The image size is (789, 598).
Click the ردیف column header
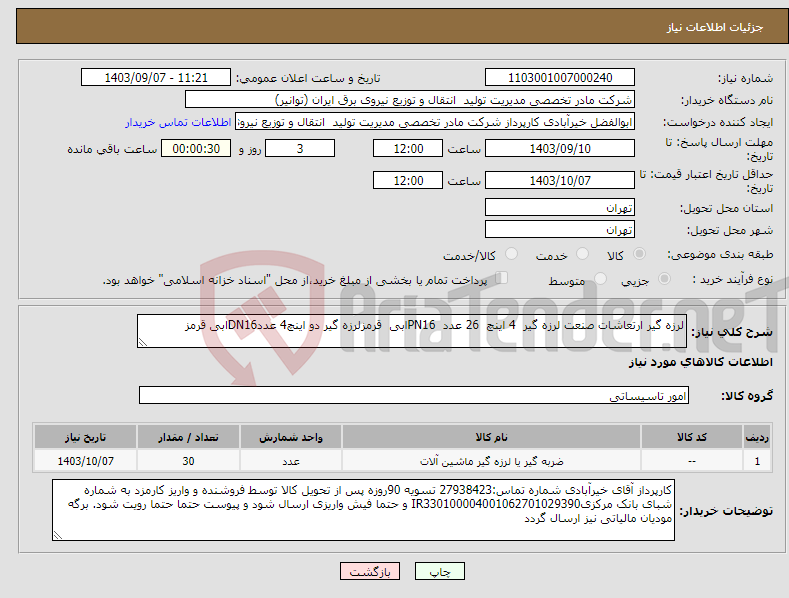click(x=757, y=437)
